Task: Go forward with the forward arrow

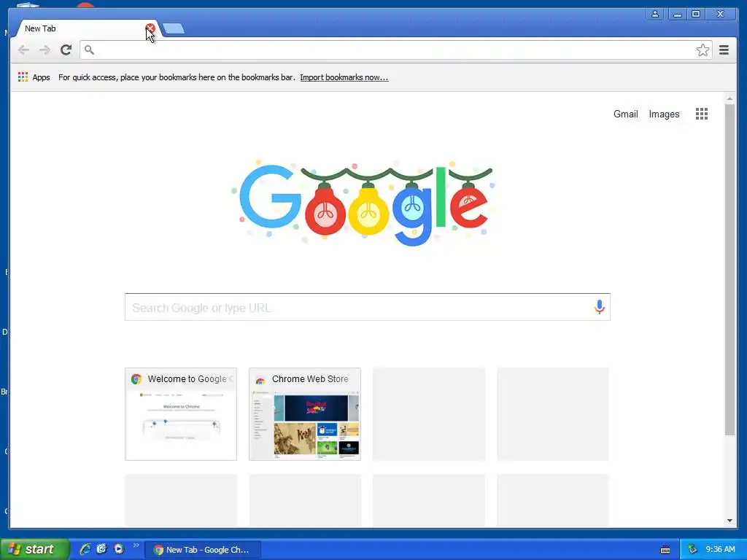Action: click(x=44, y=50)
